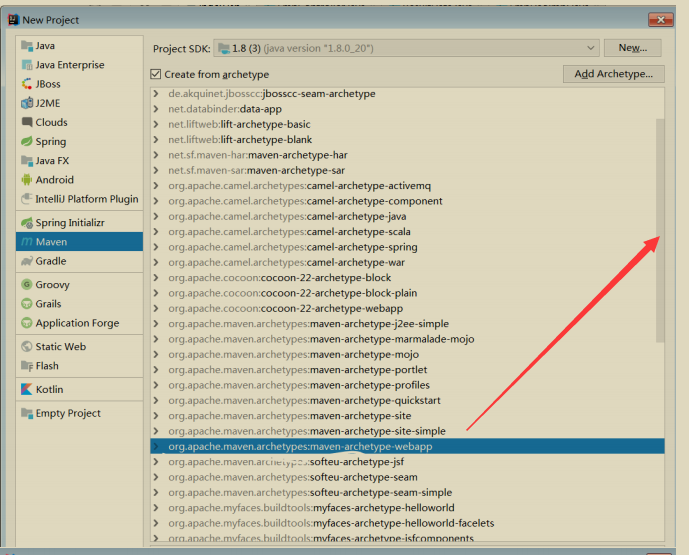The image size is (689, 555).
Task: Select maven-archetype-j2ee-simple archetype
Action: 407,324
